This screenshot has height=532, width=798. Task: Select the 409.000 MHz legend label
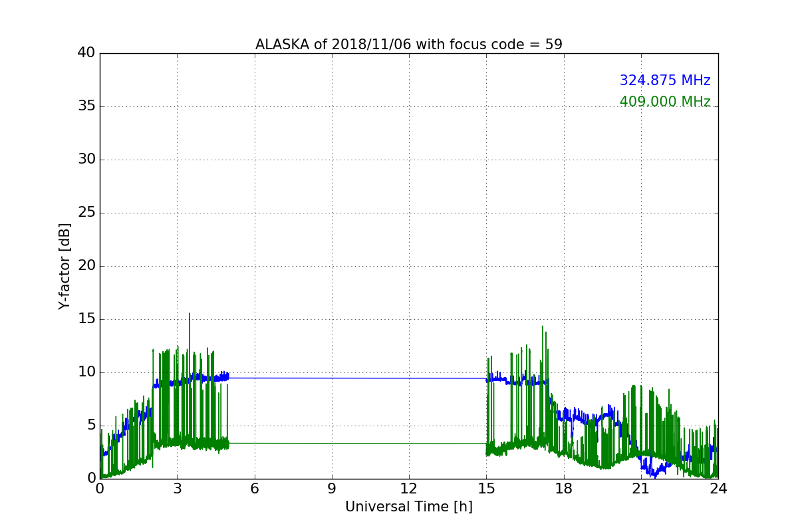665,102
